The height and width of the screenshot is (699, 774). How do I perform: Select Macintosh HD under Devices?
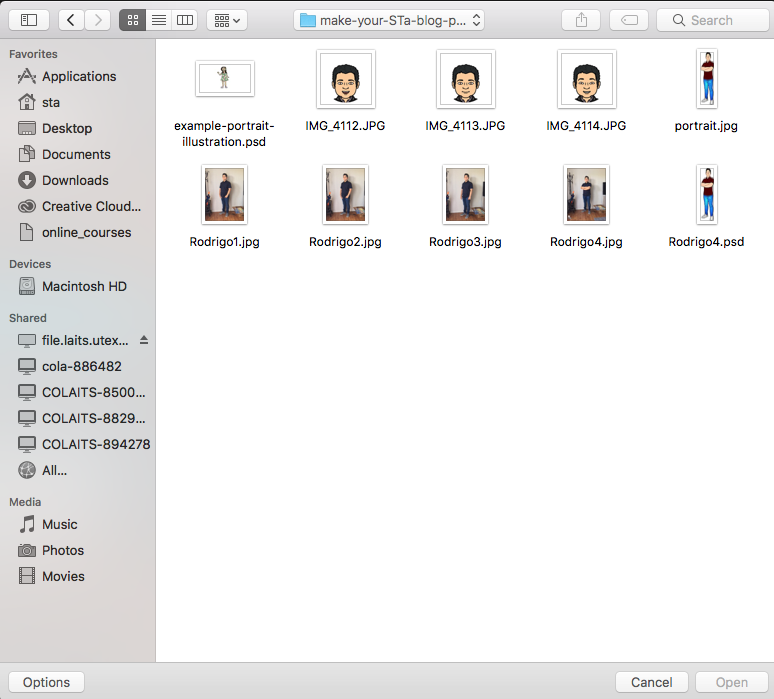[x=84, y=286]
